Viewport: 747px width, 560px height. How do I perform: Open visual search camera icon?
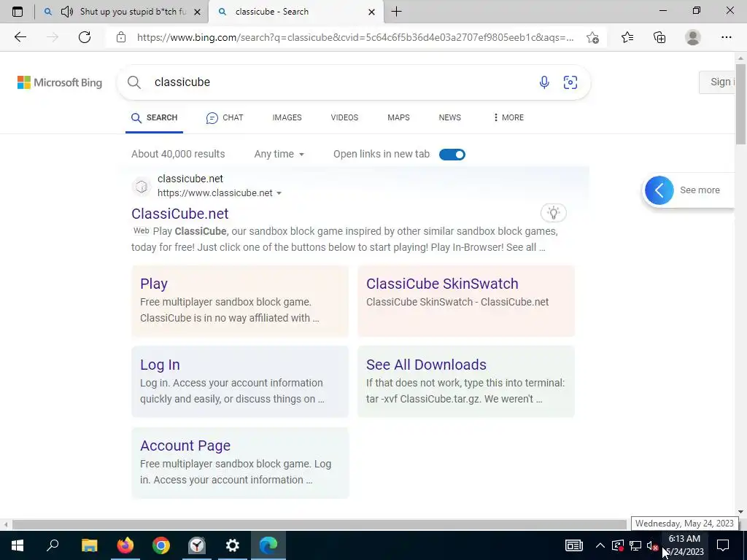(570, 82)
